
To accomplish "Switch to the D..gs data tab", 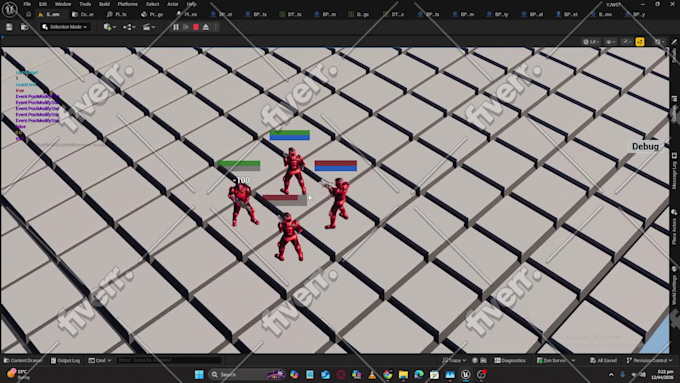I will (x=359, y=14).
